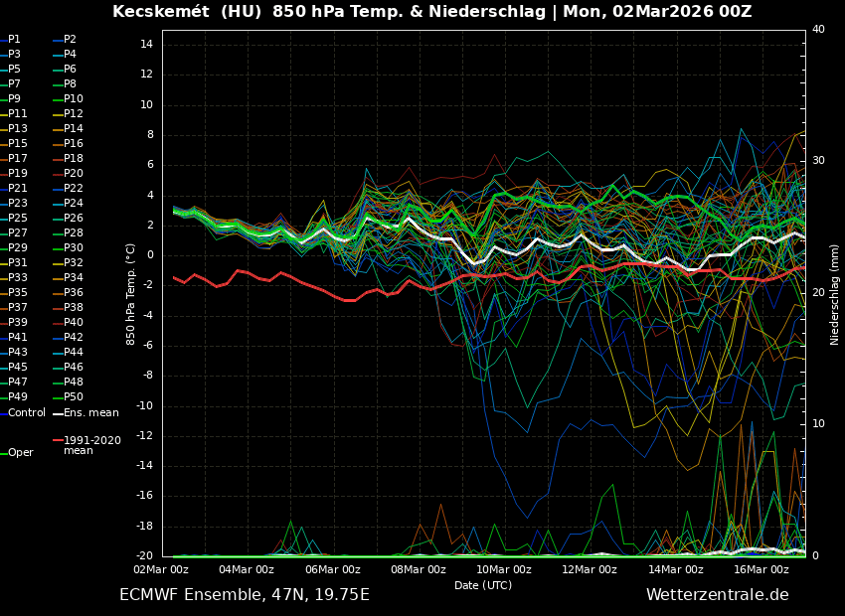Click the Niederschlag (mm) right axis label
Image resolution: width=845 pixels, height=616 pixels.
(x=835, y=294)
